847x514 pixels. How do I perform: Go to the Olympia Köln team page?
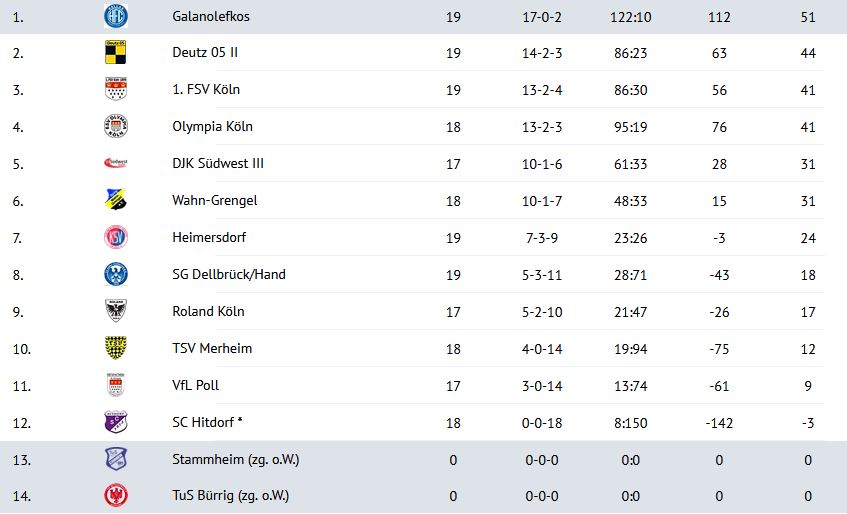point(212,127)
